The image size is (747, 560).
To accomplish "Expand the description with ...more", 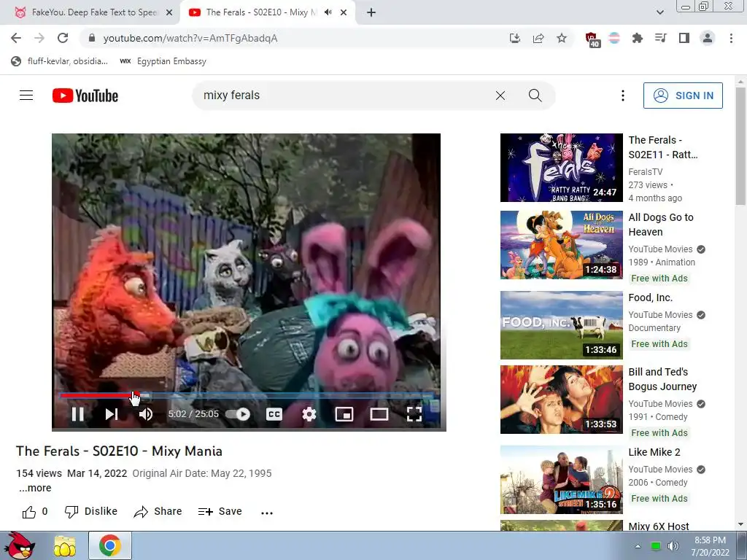I will (35, 488).
